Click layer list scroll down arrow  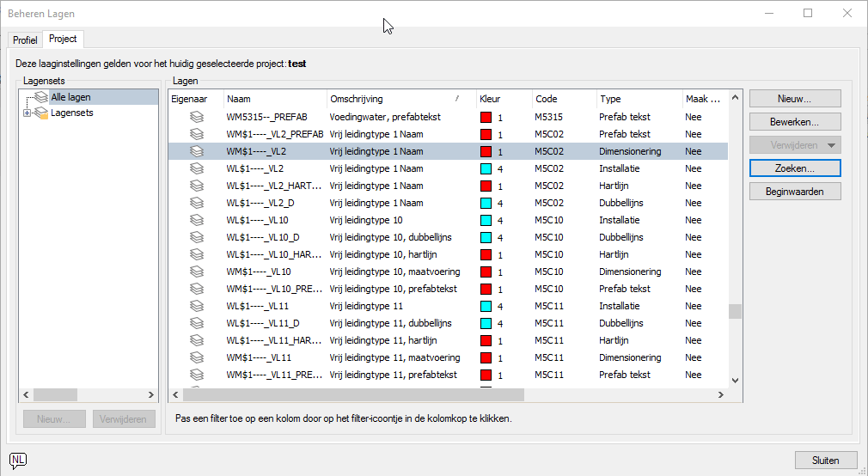735,381
